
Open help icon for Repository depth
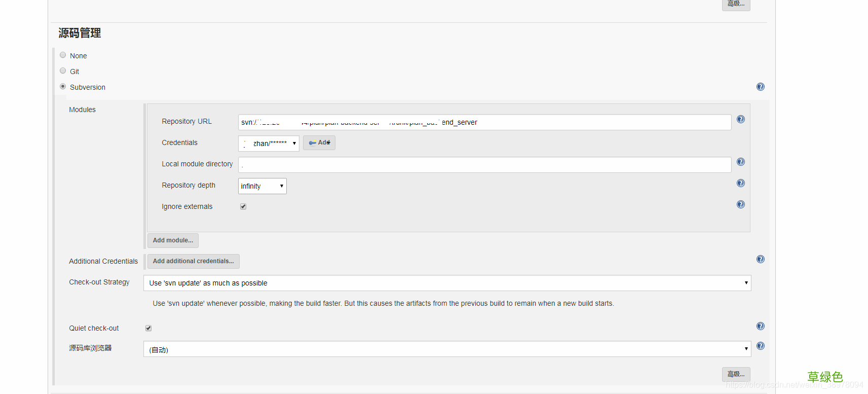coord(740,183)
